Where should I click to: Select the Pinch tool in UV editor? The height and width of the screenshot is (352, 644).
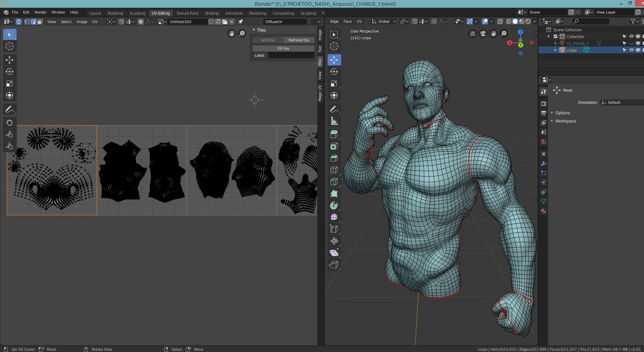(x=9, y=146)
